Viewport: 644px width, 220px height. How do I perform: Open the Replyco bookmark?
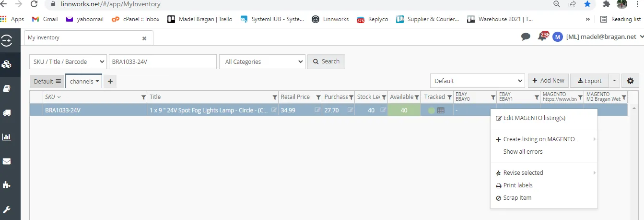[x=372, y=19]
